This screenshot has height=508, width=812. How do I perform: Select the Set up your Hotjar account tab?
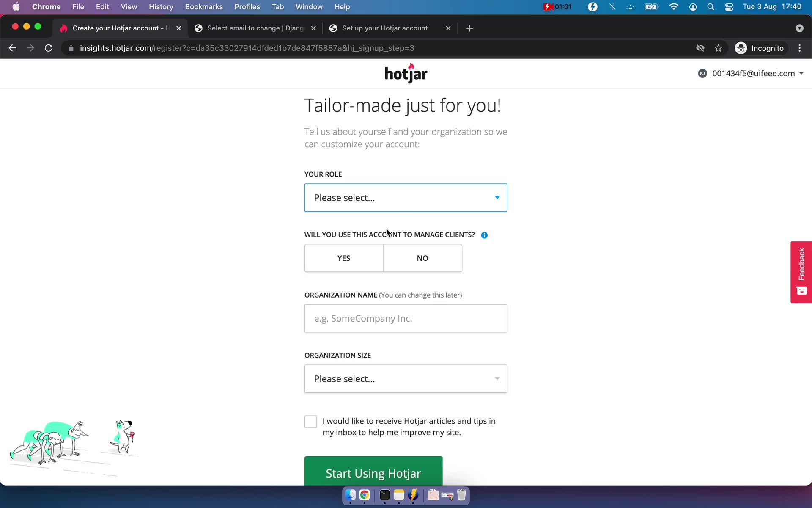tap(385, 28)
